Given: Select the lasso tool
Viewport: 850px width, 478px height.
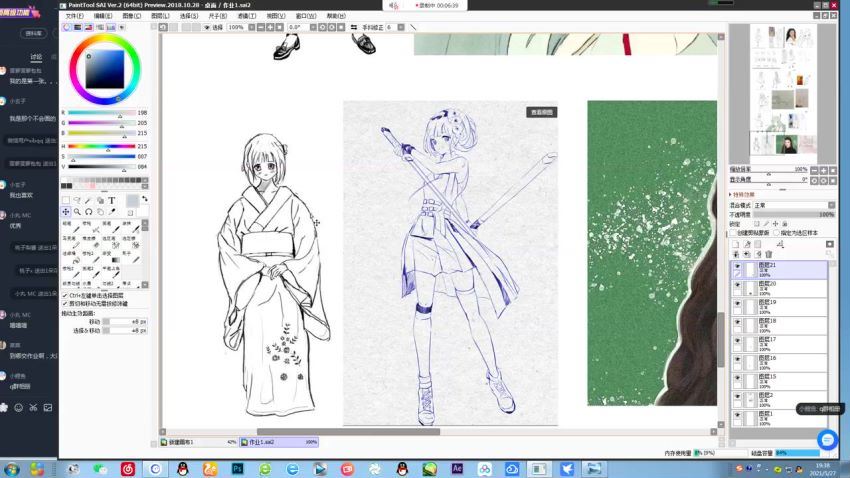Looking at the screenshot, I should [x=77, y=200].
